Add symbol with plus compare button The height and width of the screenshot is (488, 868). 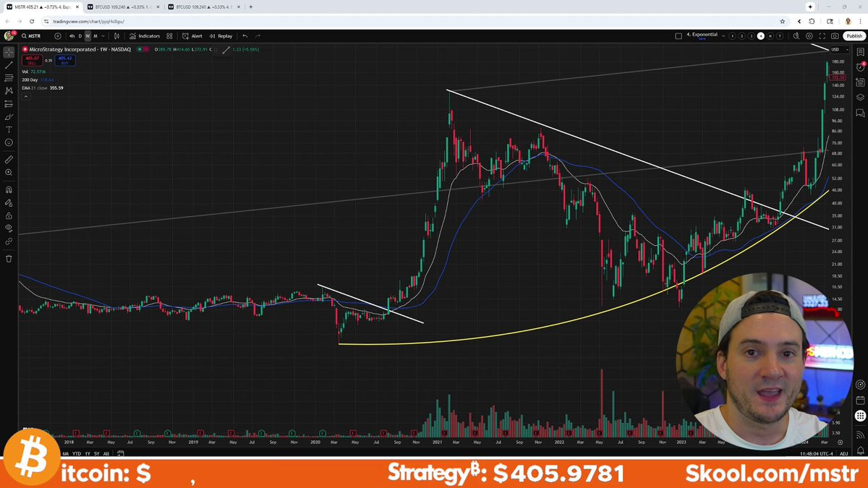coord(58,35)
